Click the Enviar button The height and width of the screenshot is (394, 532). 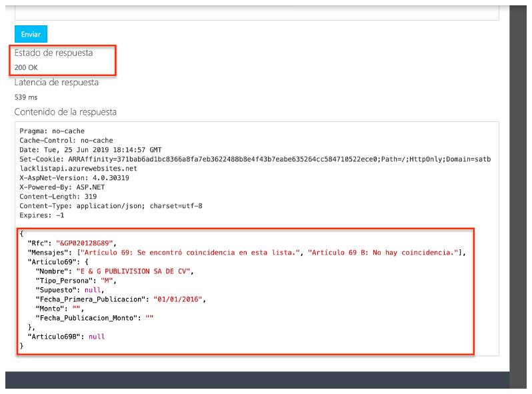[31, 34]
